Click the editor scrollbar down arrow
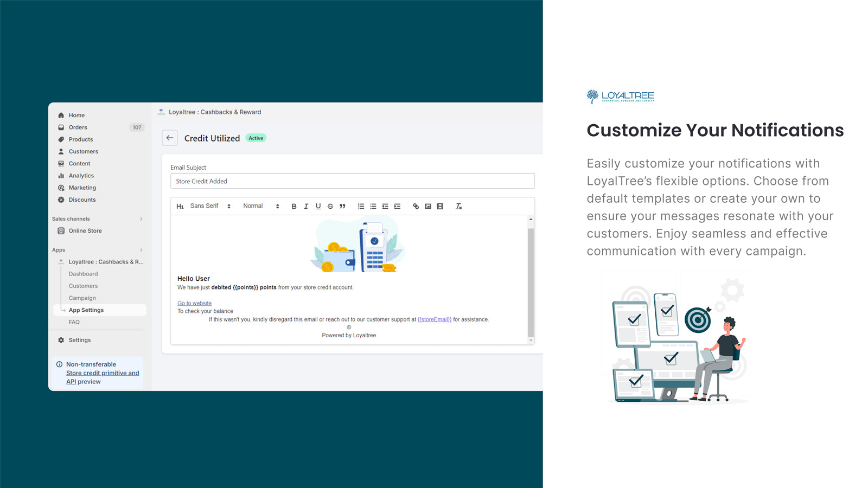 [531, 341]
